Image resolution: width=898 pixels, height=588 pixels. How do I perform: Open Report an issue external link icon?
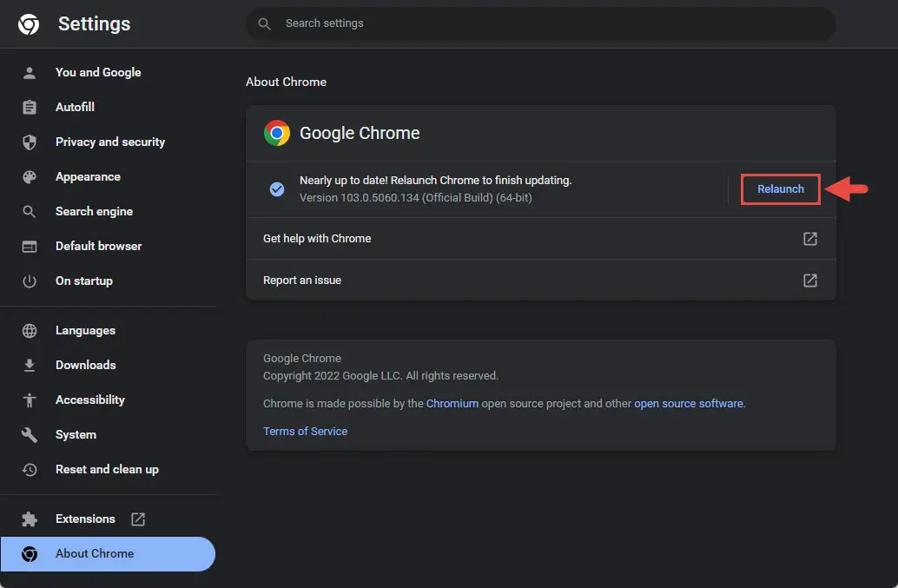point(809,280)
